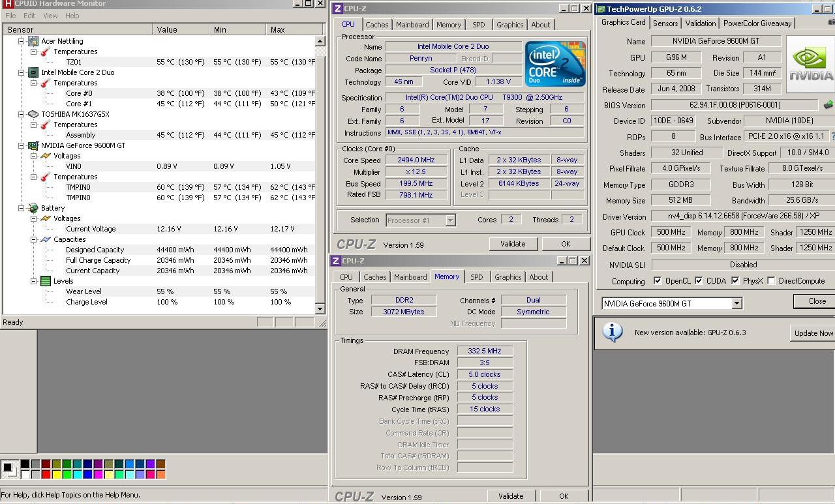Click the graphics card icon beside NVIDIA GeForce 9600M GT in HWMonitor
The width and height of the screenshot is (835, 504).
pos(33,145)
